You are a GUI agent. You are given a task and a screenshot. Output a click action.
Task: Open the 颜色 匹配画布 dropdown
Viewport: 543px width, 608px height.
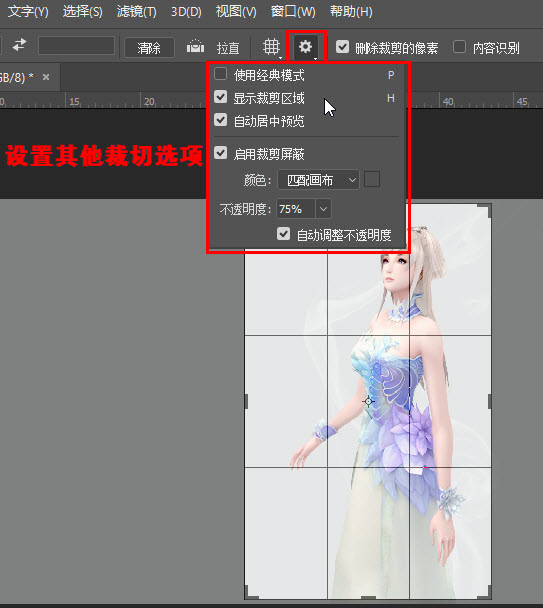[x=318, y=180]
